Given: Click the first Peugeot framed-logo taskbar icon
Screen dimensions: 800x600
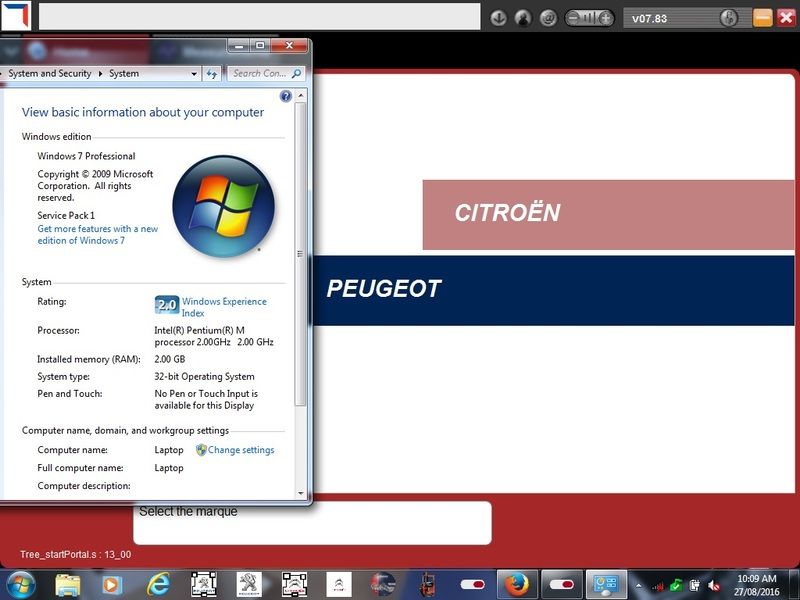Looking at the screenshot, I should (204, 584).
